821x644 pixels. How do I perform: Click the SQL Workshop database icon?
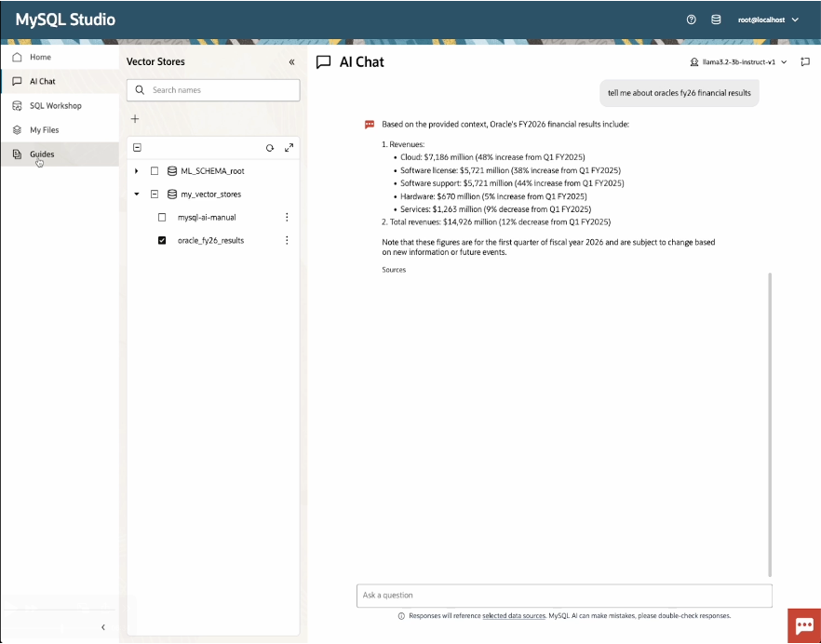(18, 106)
